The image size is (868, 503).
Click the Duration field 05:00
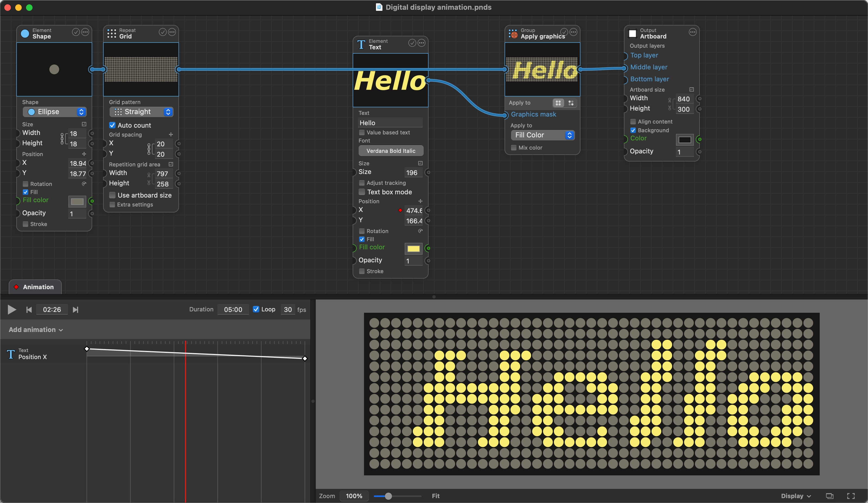233,310
